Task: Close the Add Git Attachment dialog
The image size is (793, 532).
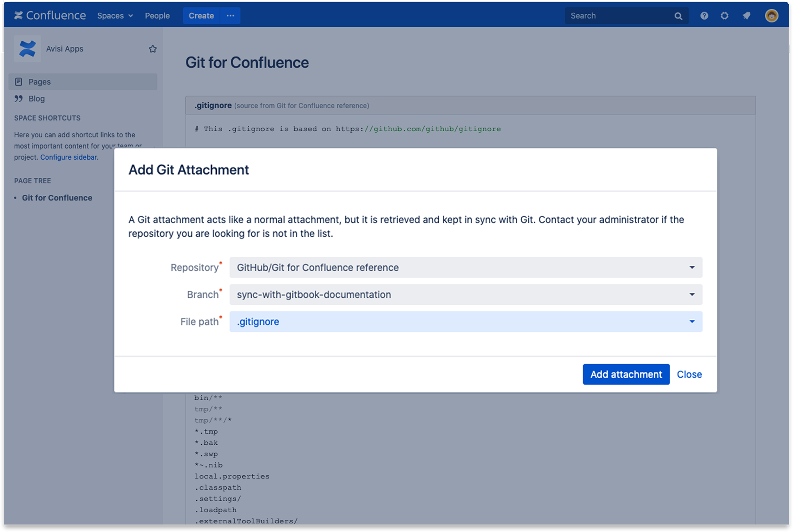Action: tap(689, 374)
